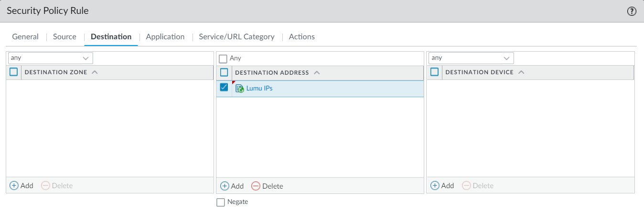Enable the Any checkbox for destination address

tap(223, 58)
